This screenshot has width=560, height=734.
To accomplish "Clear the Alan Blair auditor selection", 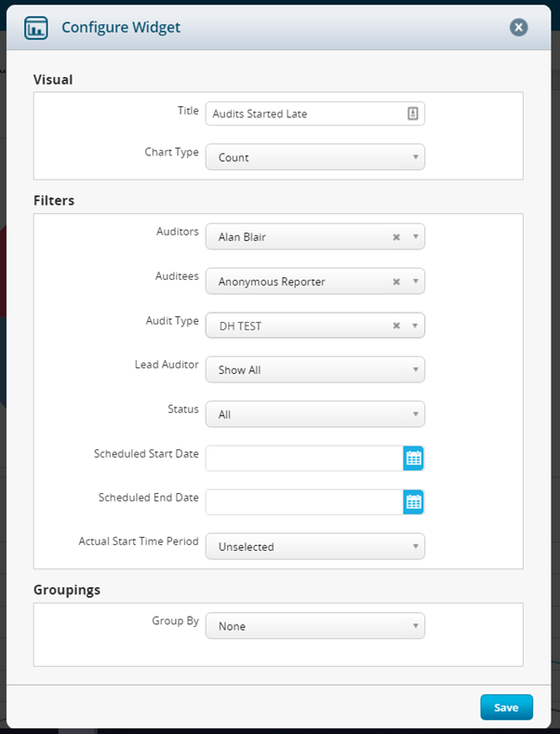I will 396,237.
